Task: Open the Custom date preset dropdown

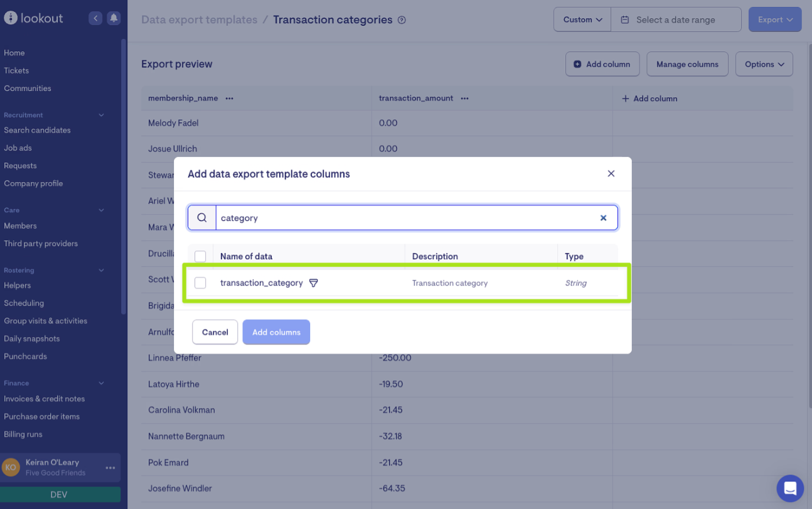Action: [x=582, y=19]
